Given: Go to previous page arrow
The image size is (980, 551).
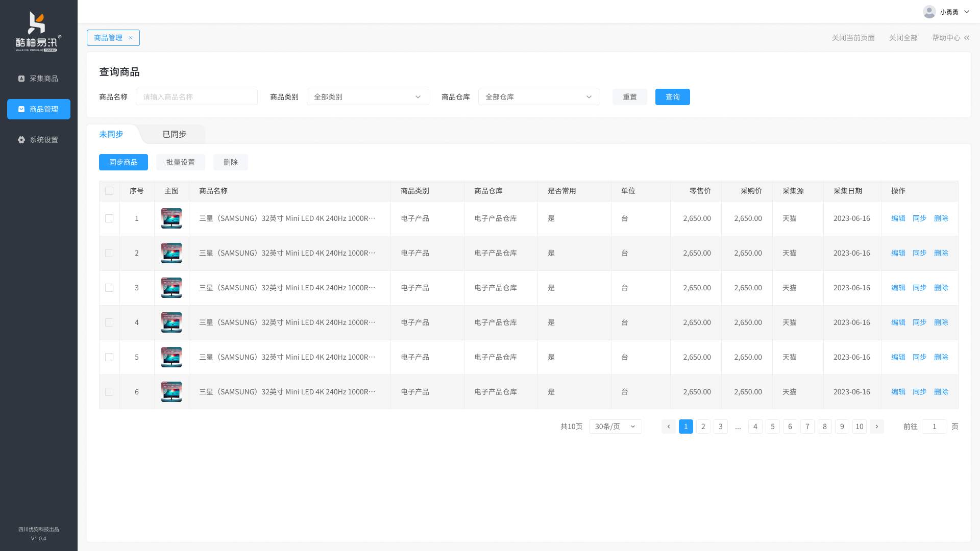Looking at the screenshot, I should click(x=669, y=427).
